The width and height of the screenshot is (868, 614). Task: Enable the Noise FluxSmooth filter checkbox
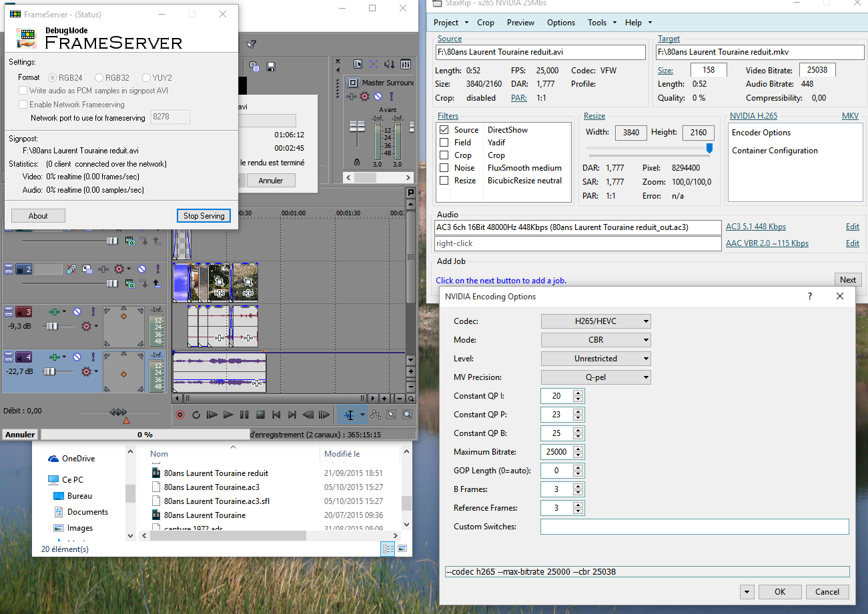click(444, 168)
